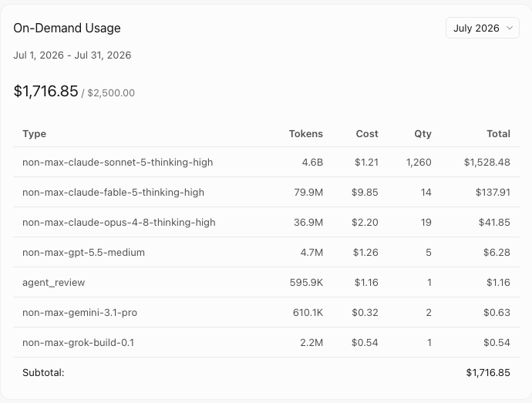This screenshot has width=532, height=403.
Task: Click the $137.91 total cell
Action: pyautogui.click(x=493, y=193)
